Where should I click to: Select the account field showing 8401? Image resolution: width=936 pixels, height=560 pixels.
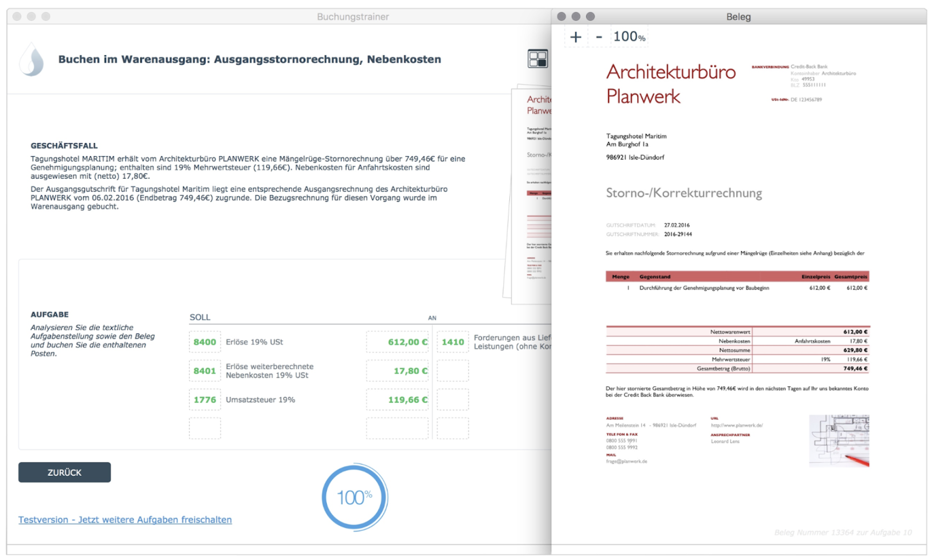coord(204,371)
